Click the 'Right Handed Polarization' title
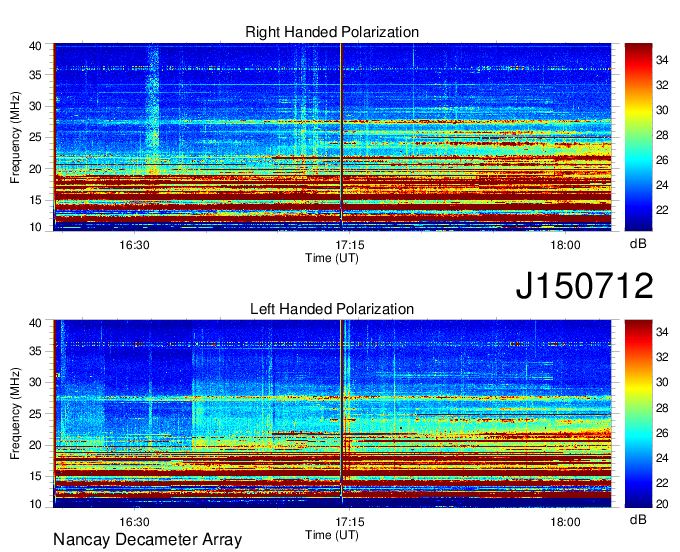The width and height of the screenshot is (680, 552). (x=332, y=32)
